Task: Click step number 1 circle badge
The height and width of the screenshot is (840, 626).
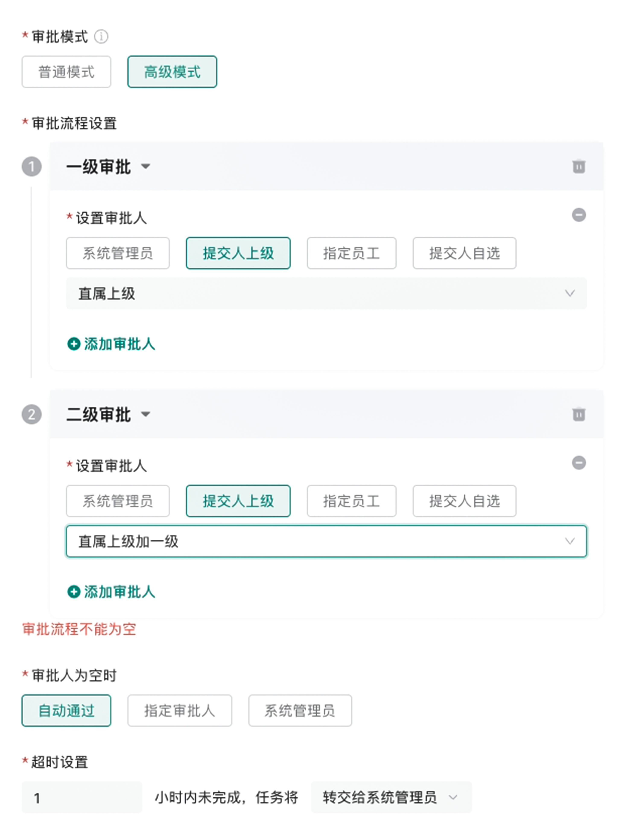Action: [x=31, y=167]
